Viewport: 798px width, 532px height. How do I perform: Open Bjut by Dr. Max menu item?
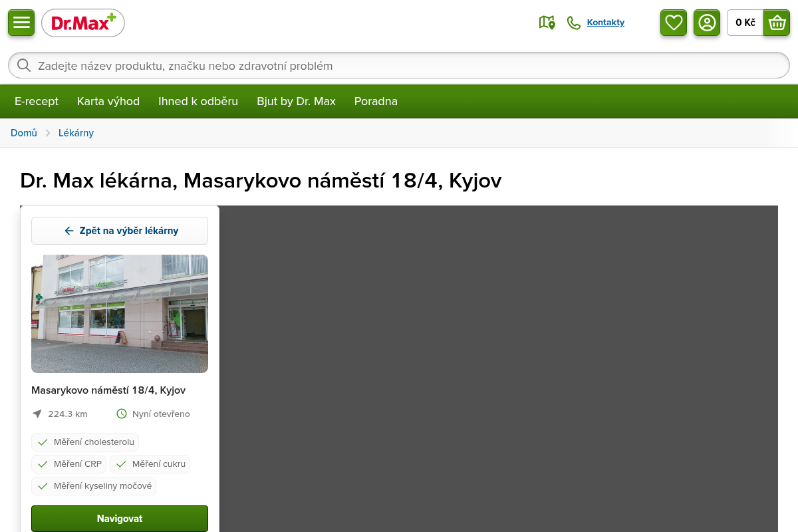coord(297,101)
